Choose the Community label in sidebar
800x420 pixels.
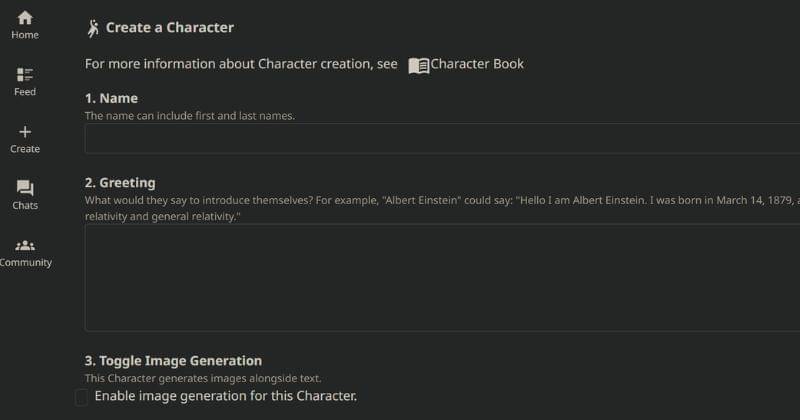[26, 263]
